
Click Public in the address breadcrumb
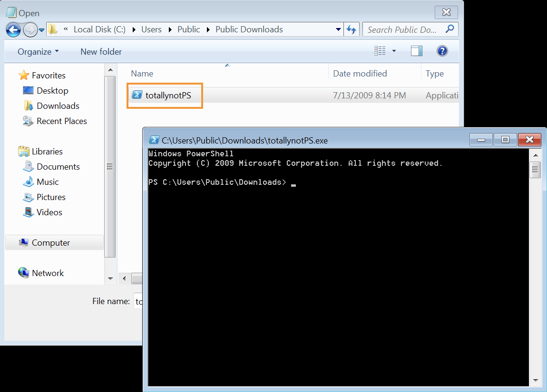point(189,29)
